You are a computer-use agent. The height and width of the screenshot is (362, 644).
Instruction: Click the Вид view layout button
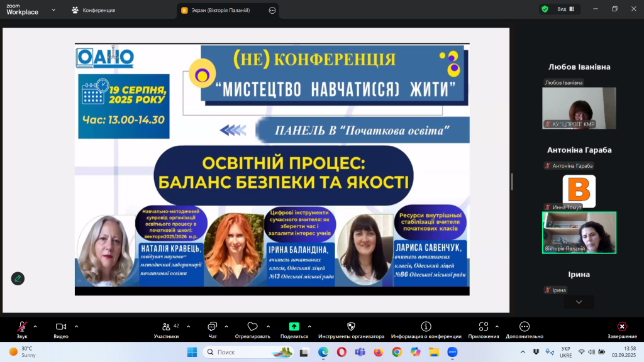[560, 9]
